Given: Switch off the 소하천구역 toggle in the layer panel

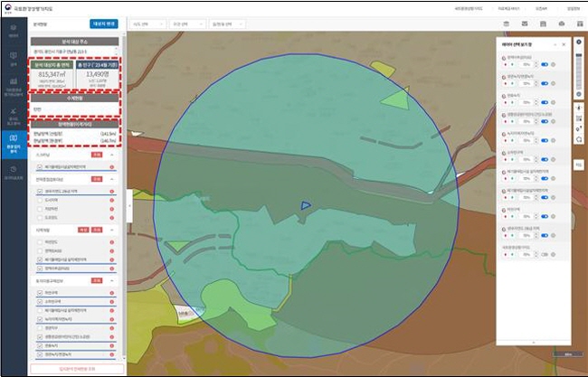Looking at the screenshot, I should point(545,160).
